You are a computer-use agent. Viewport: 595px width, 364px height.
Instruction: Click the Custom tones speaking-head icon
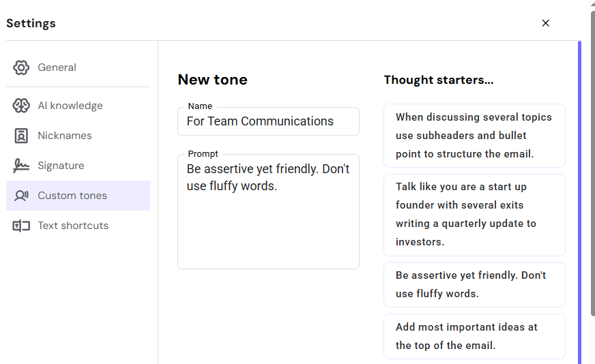(21, 196)
